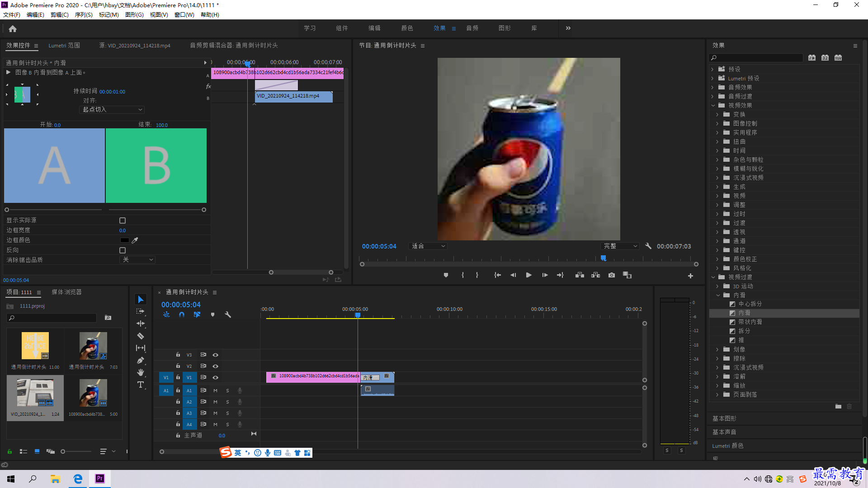868x488 pixels.
Task: Click the Extract button
Action: (595, 275)
